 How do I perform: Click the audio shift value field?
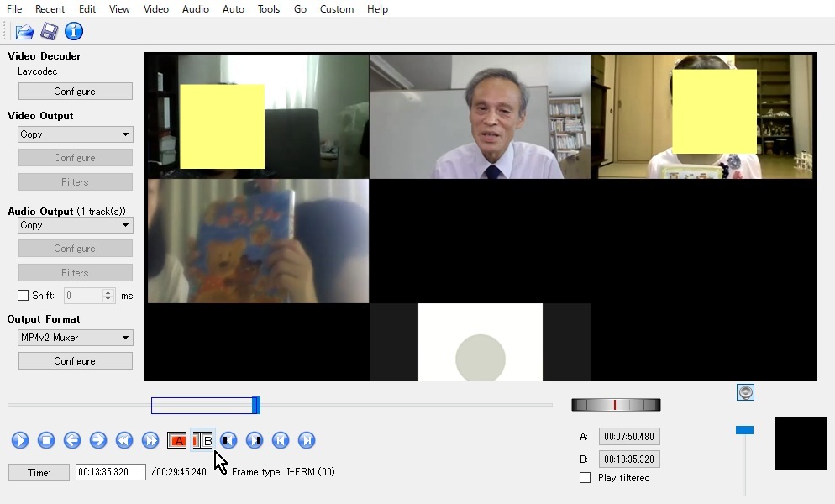coord(84,295)
